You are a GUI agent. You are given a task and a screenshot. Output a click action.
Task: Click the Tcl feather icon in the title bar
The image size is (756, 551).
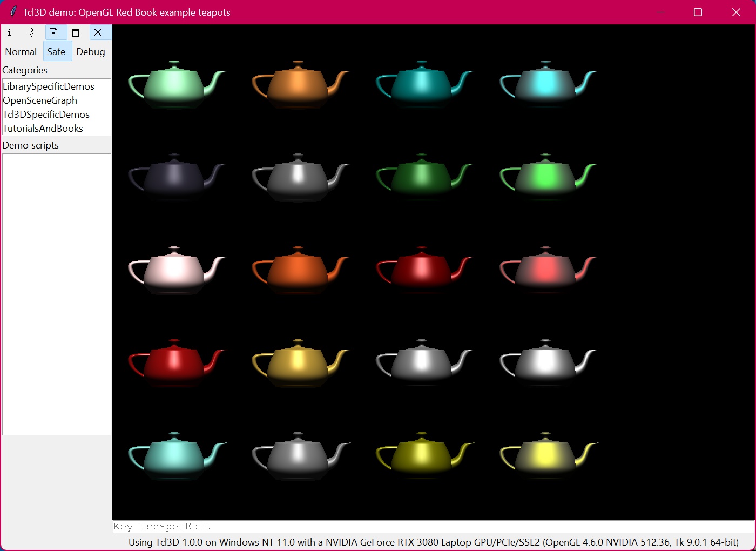(x=13, y=12)
